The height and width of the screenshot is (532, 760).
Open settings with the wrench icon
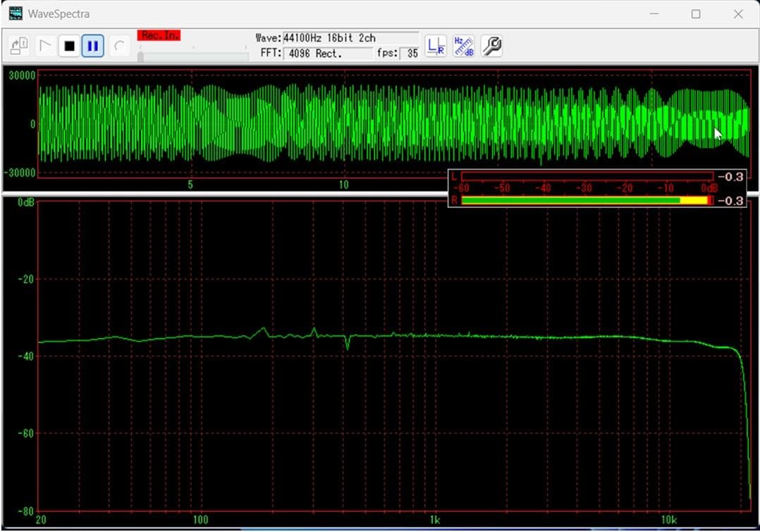click(491, 47)
